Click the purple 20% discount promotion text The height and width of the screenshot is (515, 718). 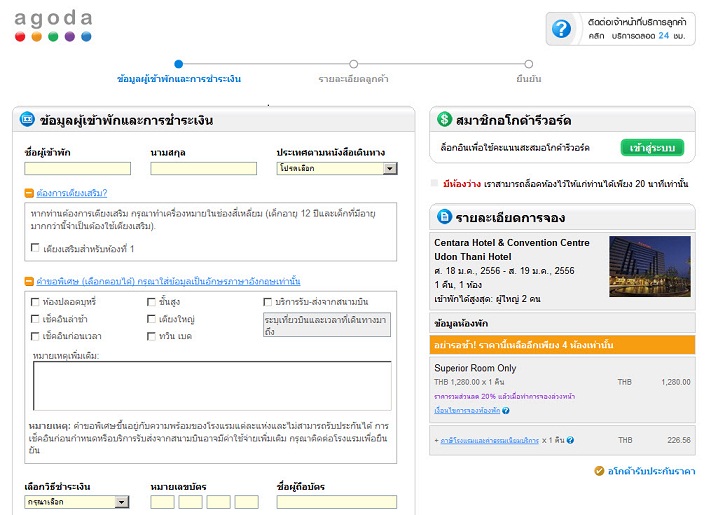click(x=504, y=396)
